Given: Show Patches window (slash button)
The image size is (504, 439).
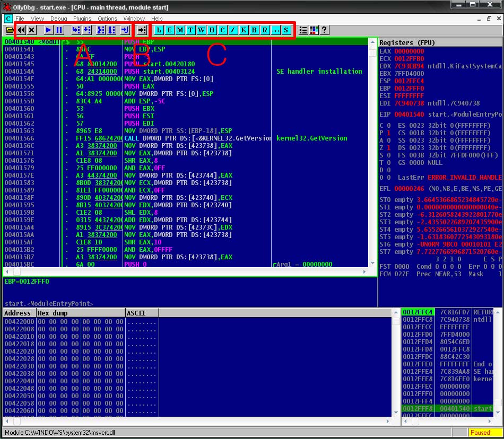Looking at the screenshot, I should 233,30.
